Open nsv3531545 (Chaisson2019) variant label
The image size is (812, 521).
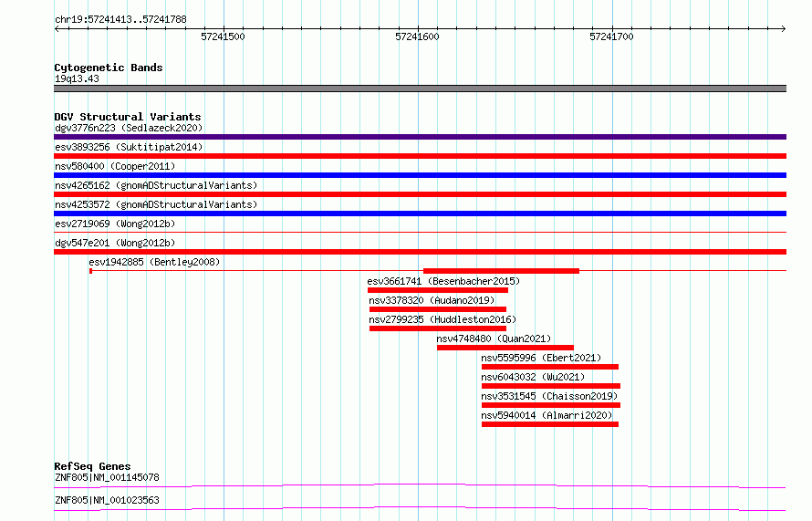[x=549, y=396]
